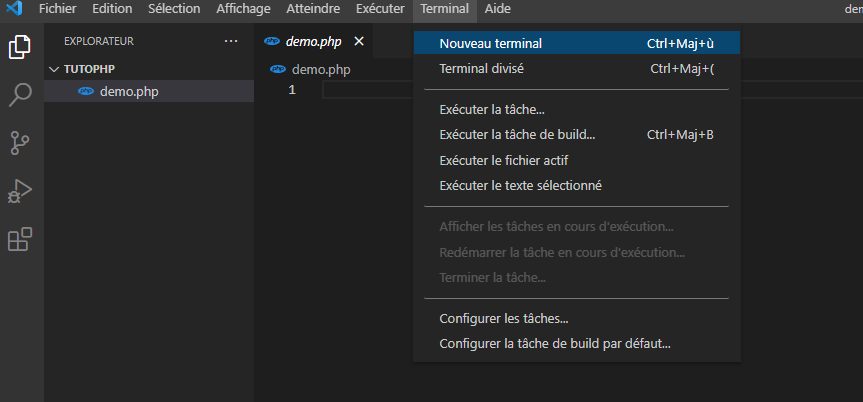The width and height of the screenshot is (863, 402).
Task: Open the Affichage menu
Action: [243, 9]
